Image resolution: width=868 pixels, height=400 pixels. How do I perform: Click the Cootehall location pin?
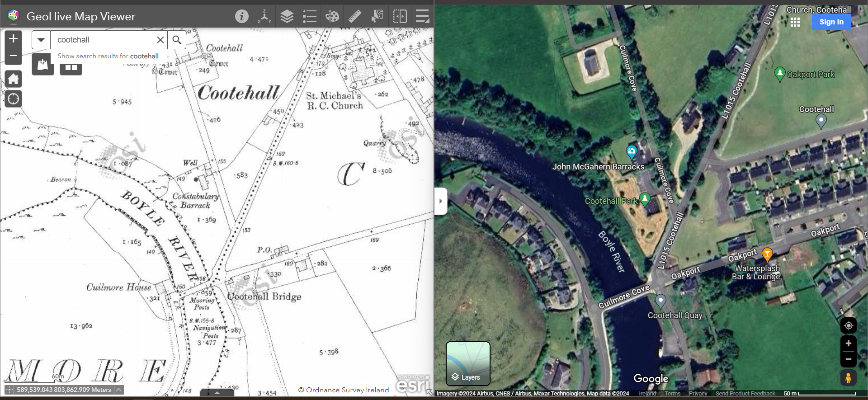821,121
